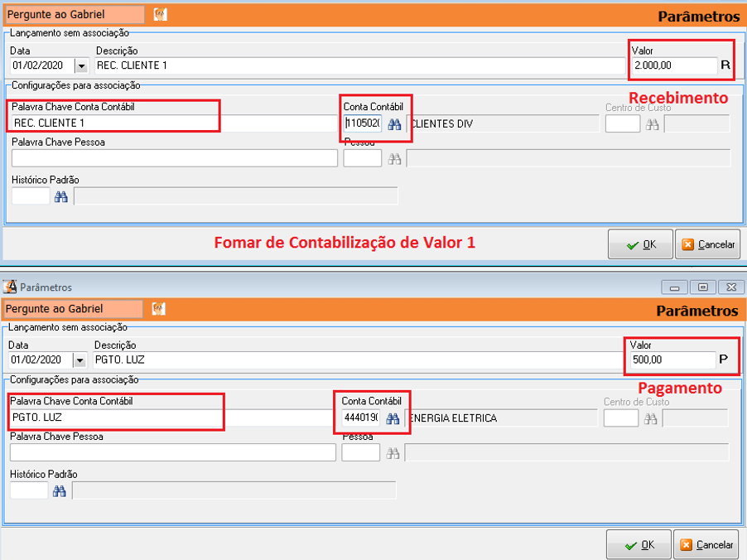Click the orange-bar Parâmetros heading in the PGTO. LUZ dialog
The width and height of the screenshot is (747, 560).
coord(697,311)
